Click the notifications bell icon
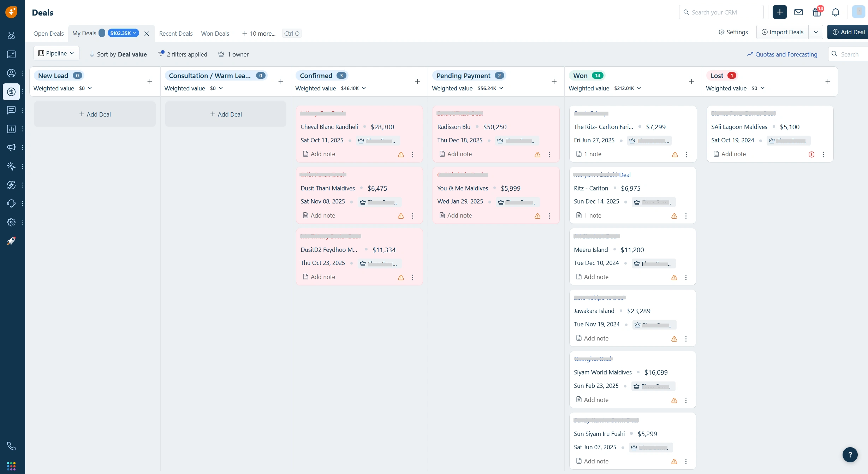Screen dimensions: 868x474 pyautogui.click(x=836, y=12)
